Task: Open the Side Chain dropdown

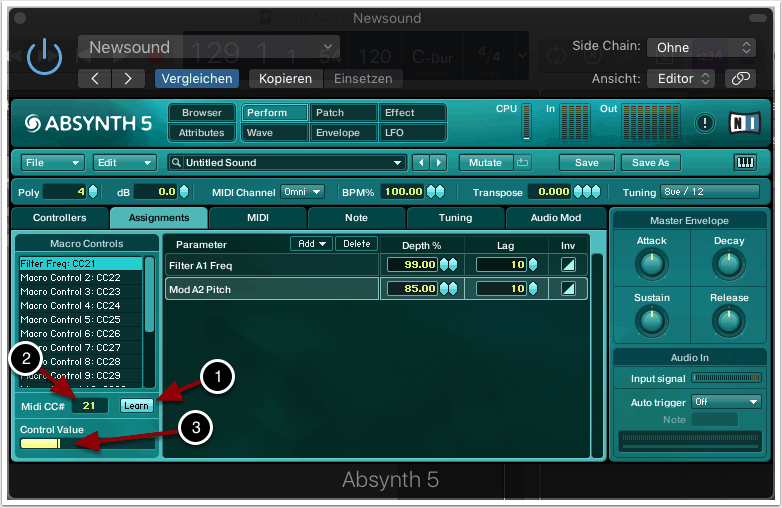Action: coord(701,47)
